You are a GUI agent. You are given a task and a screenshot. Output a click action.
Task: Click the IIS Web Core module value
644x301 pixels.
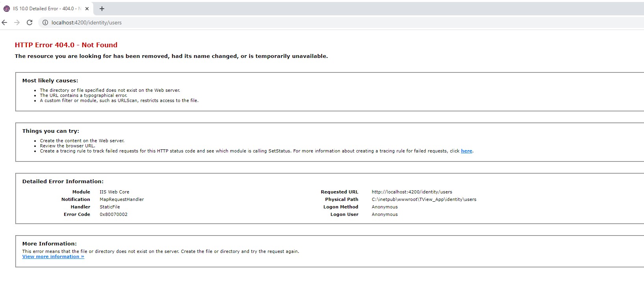click(x=114, y=192)
